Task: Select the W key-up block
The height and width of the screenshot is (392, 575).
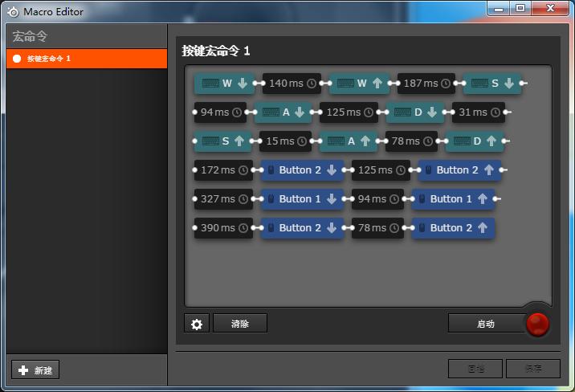Action: pos(360,84)
